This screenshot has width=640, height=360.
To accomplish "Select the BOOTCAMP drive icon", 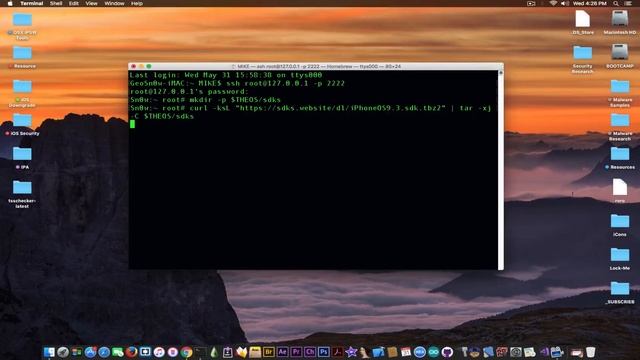I will click(620, 56).
